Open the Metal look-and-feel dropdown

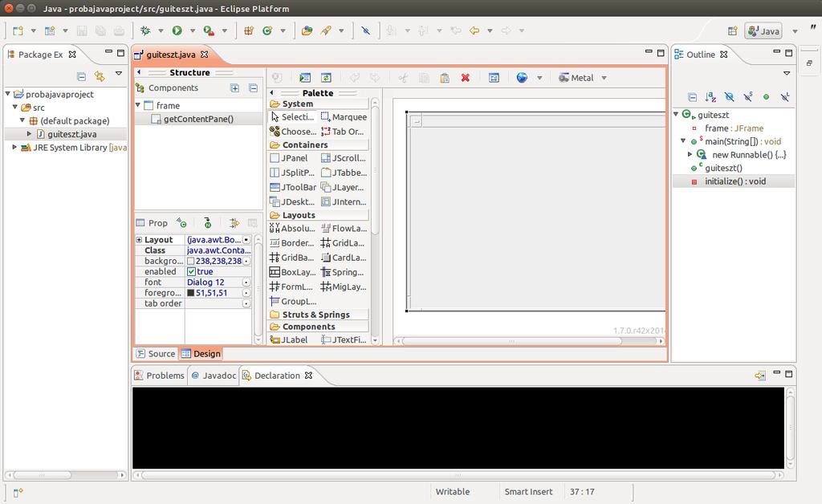pyautogui.click(x=604, y=78)
